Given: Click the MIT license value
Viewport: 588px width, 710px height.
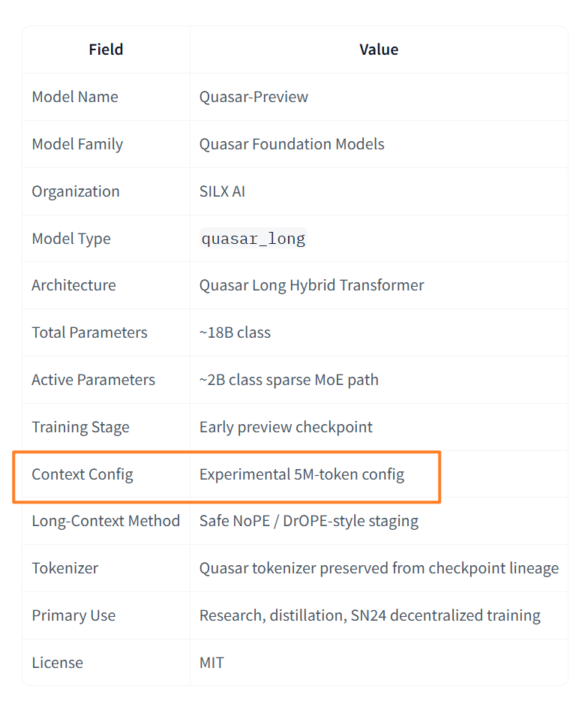Looking at the screenshot, I should (211, 663).
